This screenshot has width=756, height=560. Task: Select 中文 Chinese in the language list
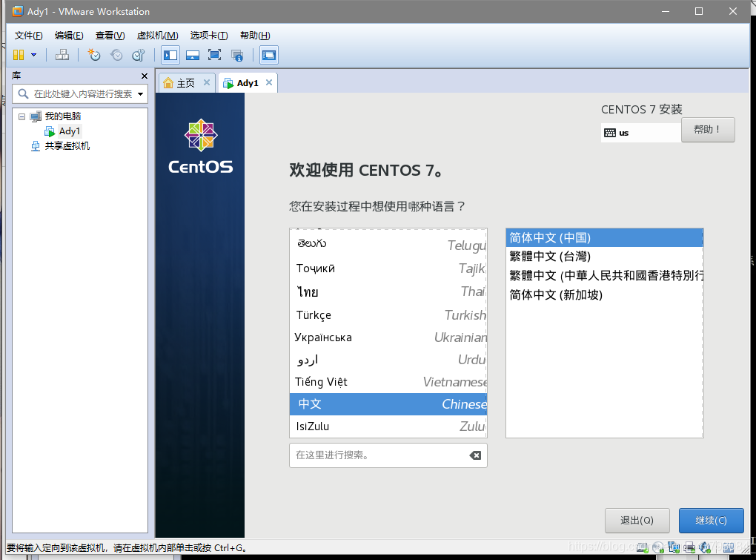[x=388, y=404]
